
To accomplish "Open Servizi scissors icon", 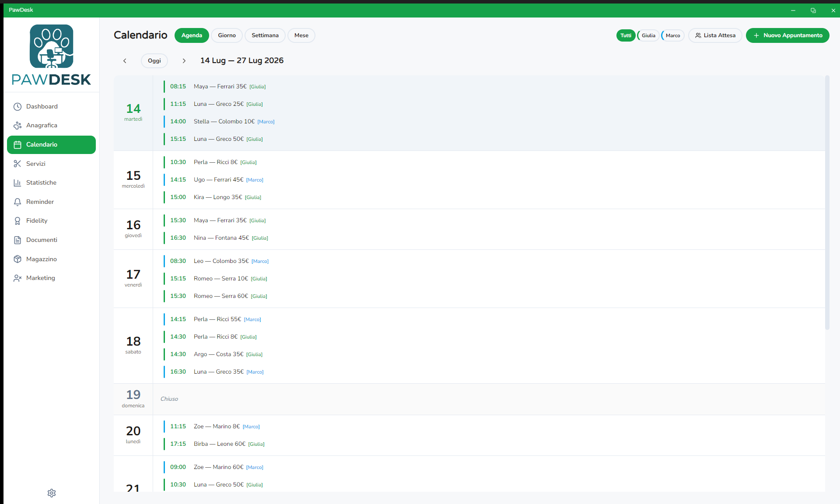I will point(17,164).
